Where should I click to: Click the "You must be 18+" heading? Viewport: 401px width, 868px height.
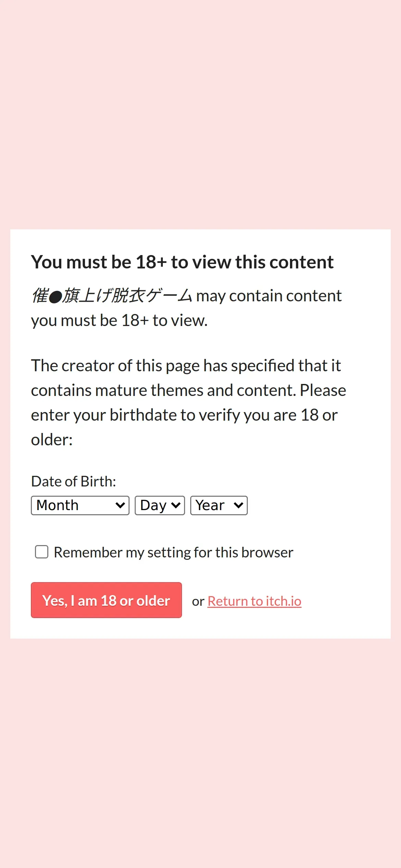pyautogui.click(x=182, y=262)
